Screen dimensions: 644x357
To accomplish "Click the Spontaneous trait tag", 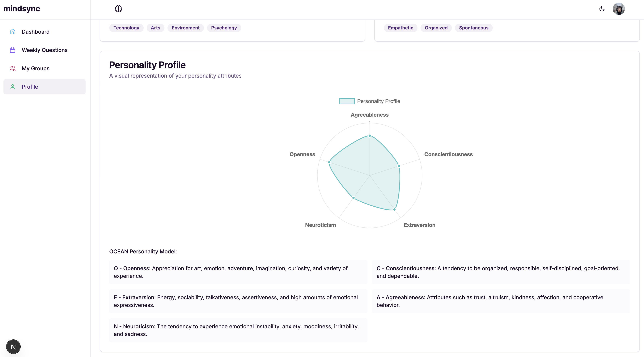I will (x=473, y=28).
